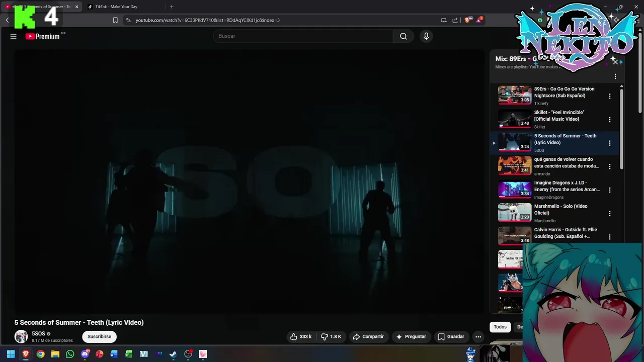Click the Compartir share button
Image resolution: width=644 pixels, height=362 pixels.
tap(368, 336)
